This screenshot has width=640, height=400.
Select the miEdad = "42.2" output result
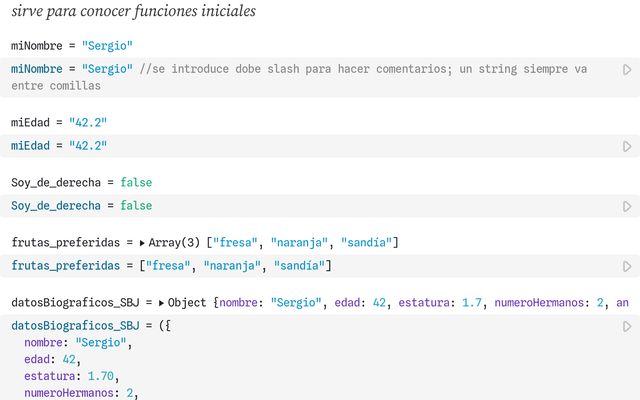(60, 122)
